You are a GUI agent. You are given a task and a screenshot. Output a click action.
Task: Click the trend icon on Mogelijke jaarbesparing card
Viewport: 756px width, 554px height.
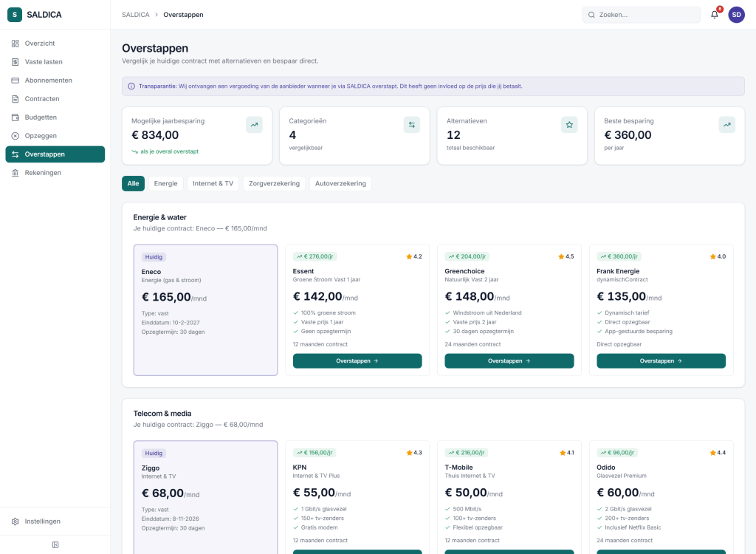point(254,125)
